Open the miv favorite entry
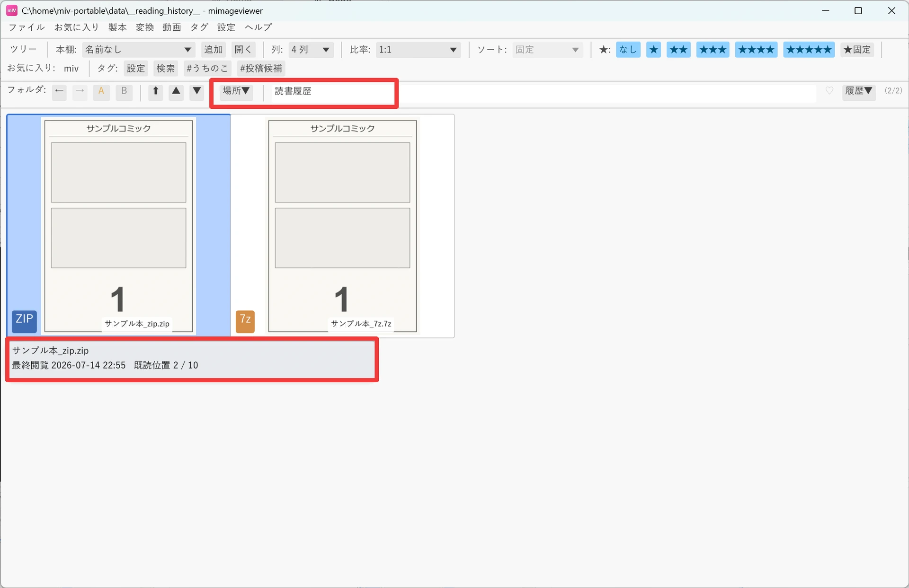Screen dimensions: 909x588 [71, 69]
